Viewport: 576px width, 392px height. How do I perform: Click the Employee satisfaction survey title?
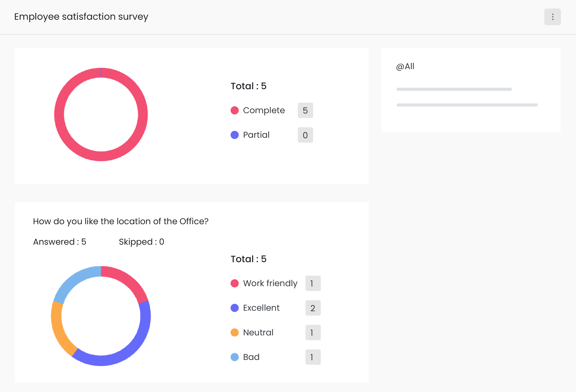point(81,17)
